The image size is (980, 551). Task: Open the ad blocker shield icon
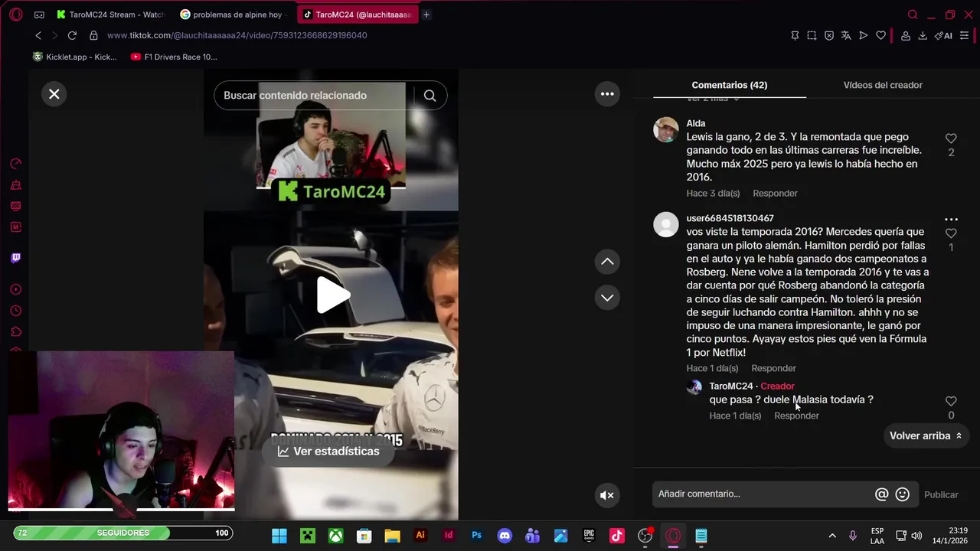829,35
